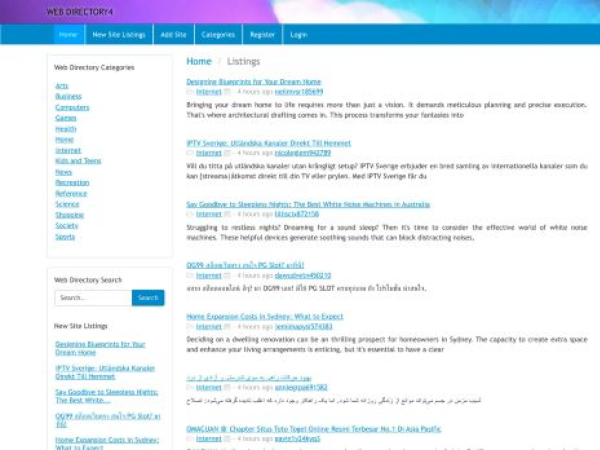Open Designing Blueprints in the sidebar New Site Listings

(x=100, y=348)
